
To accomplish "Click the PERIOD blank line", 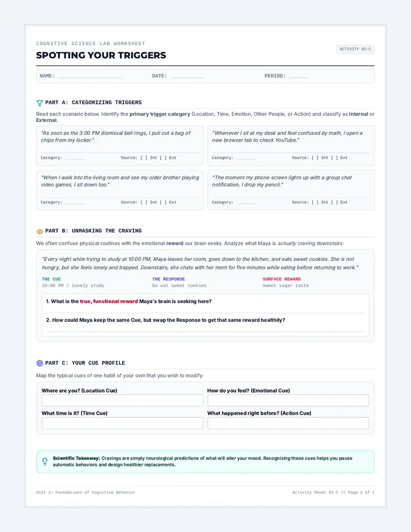I will [298, 78].
